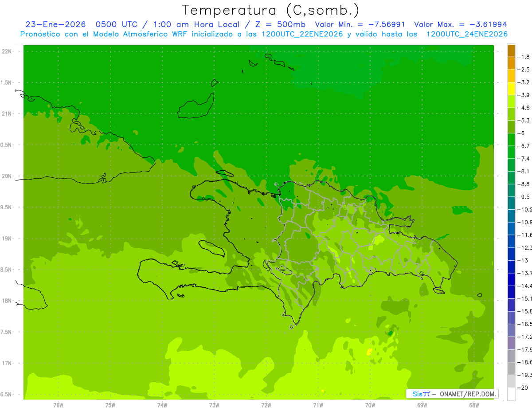The height and width of the screenshot is (411, 532).
Task: Select the white swatch below the -20 label
Action: tap(511, 394)
